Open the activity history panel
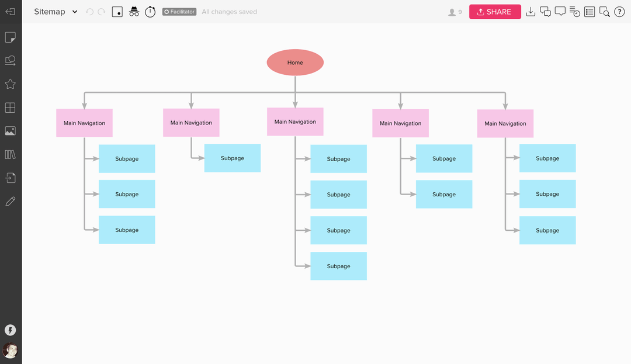 (x=574, y=11)
